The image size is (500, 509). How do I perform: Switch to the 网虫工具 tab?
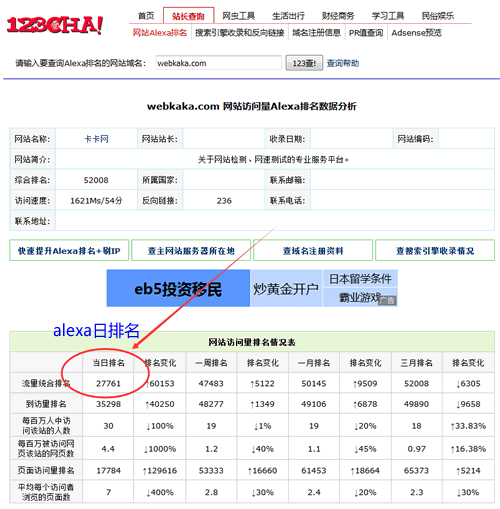point(238,16)
